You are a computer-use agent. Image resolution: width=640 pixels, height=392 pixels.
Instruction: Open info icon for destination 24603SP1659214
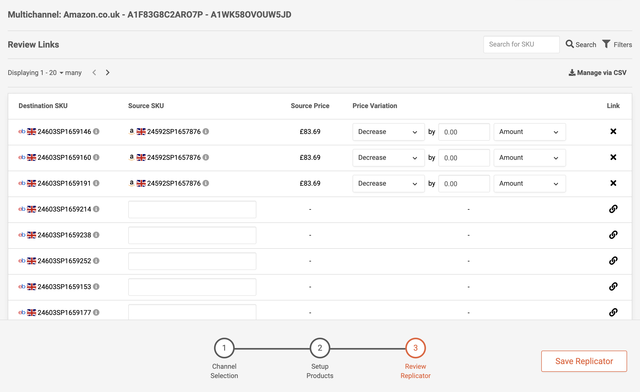click(x=96, y=209)
